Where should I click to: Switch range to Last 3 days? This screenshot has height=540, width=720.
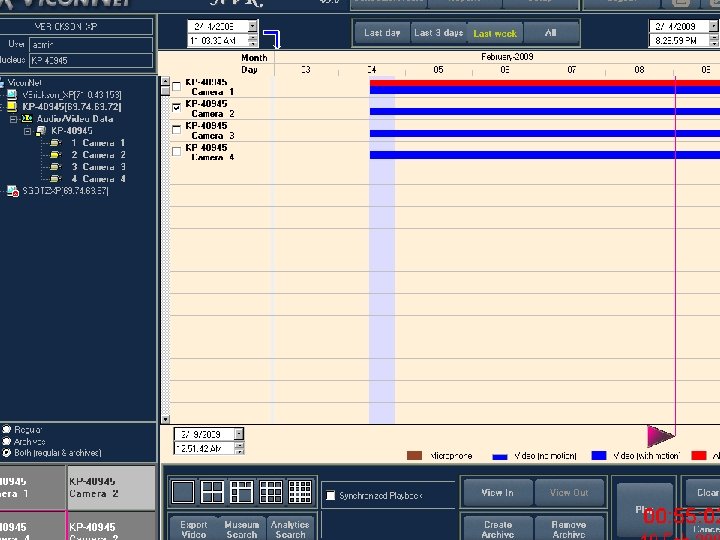pos(439,33)
